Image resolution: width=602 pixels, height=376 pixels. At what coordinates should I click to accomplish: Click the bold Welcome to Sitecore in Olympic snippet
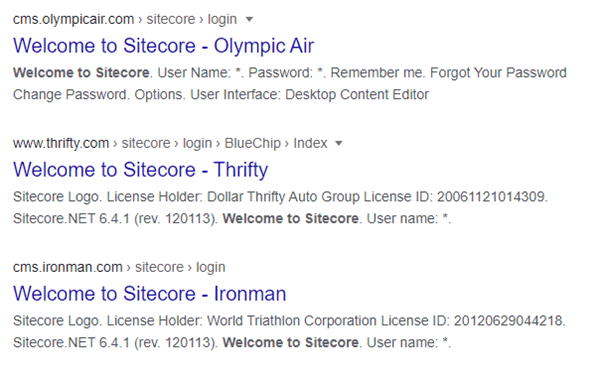click(x=81, y=73)
